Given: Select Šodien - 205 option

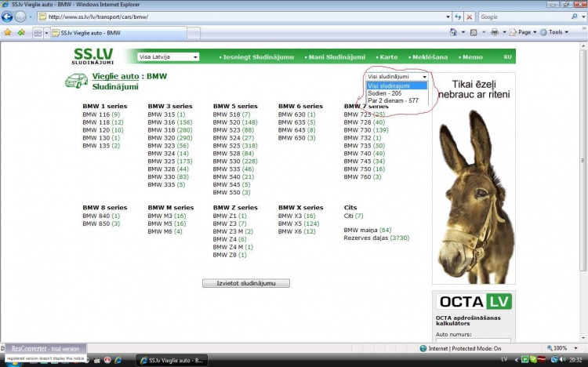Looking at the screenshot, I should coord(397,93).
